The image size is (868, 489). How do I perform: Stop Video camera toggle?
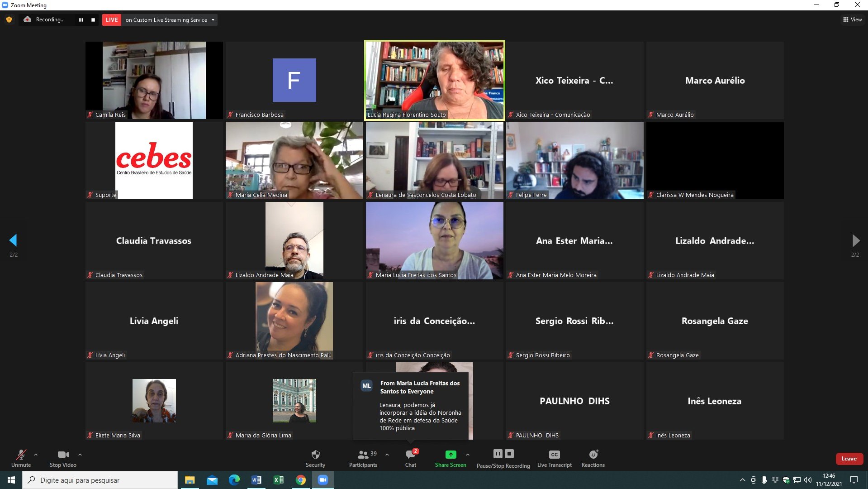[63, 458]
